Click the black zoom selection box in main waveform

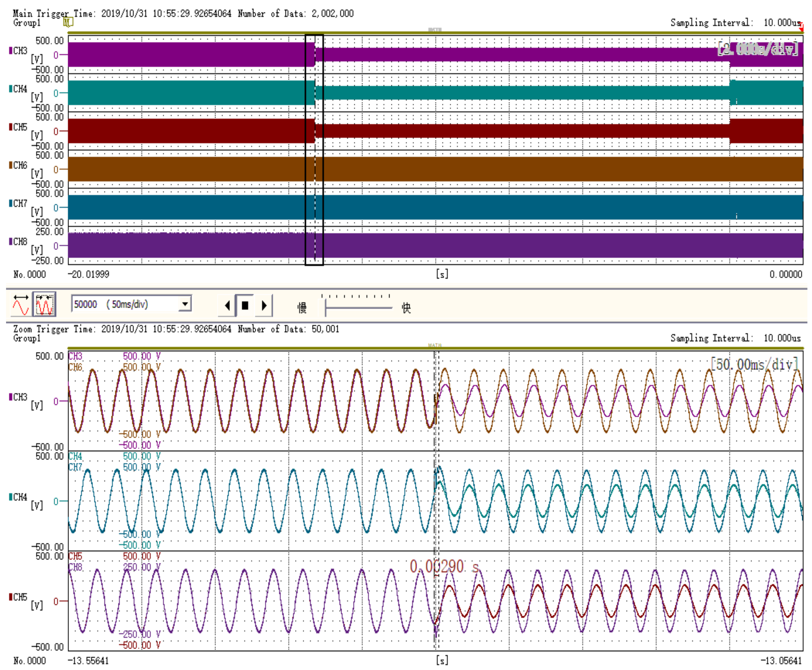tap(314, 150)
